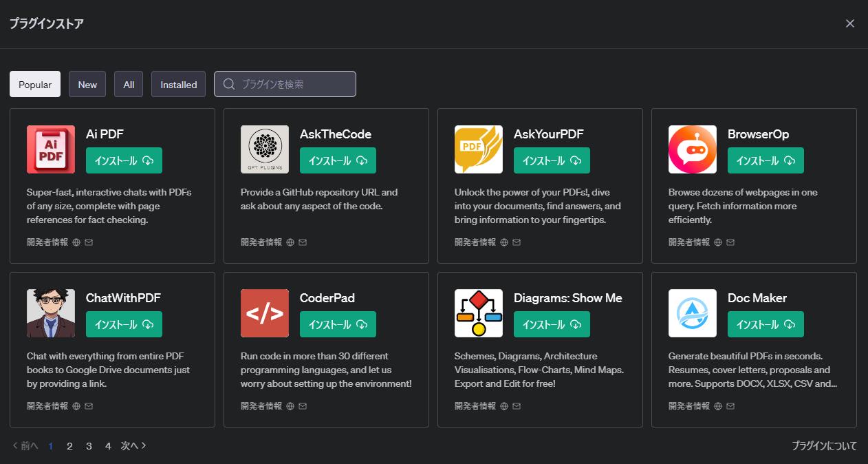
Task: Install the AskTheCode plugin
Action: coord(338,160)
